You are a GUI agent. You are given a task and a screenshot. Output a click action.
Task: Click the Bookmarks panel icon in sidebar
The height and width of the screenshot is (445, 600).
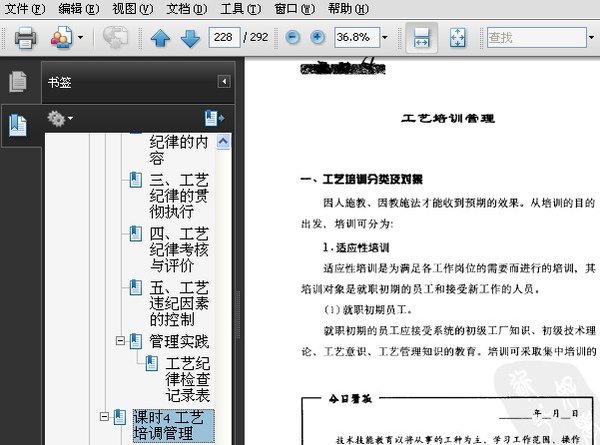coord(18,125)
